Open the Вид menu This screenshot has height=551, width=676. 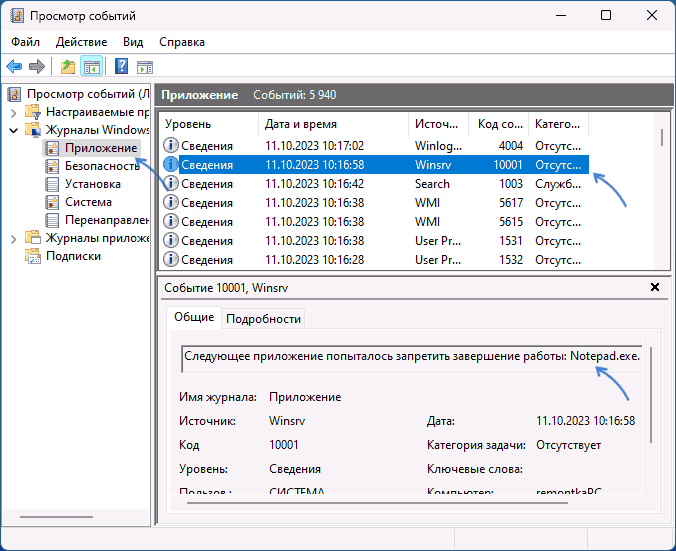point(133,42)
